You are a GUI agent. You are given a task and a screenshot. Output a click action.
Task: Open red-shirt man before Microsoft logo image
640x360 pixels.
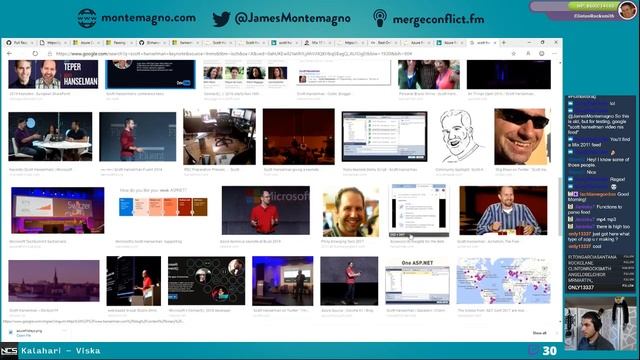pos(266,210)
